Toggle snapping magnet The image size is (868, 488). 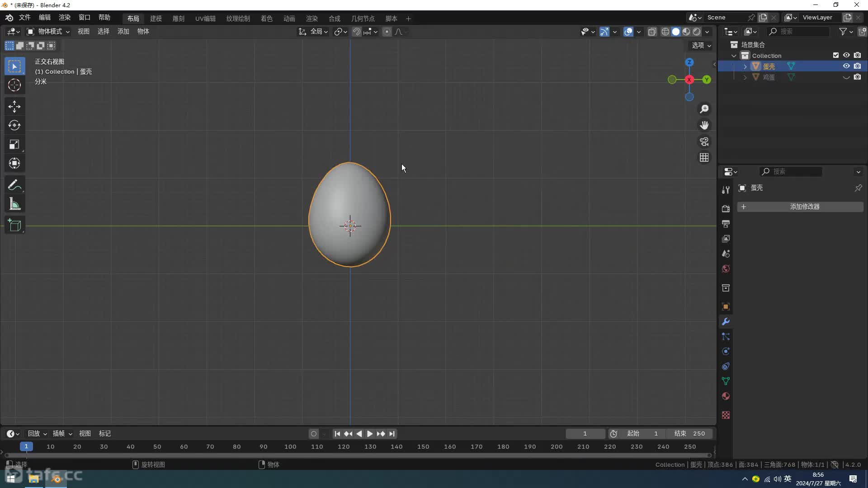tap(357, 32)
